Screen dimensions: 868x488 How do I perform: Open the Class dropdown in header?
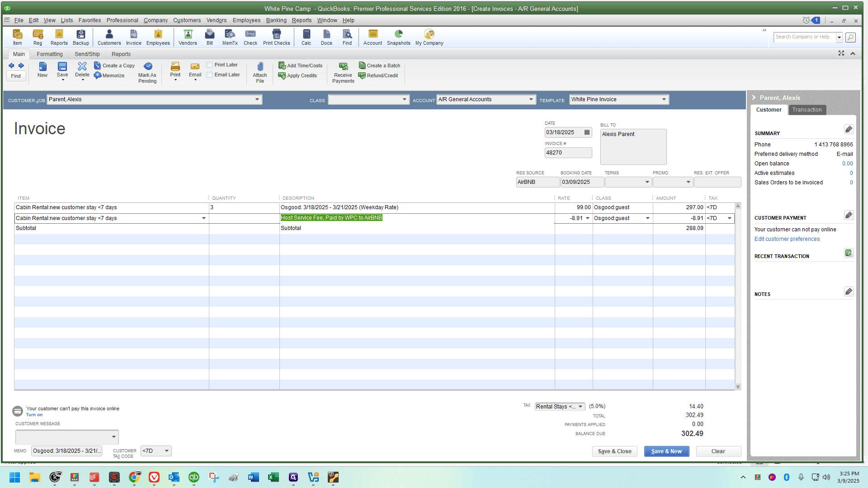coord(404,99)
